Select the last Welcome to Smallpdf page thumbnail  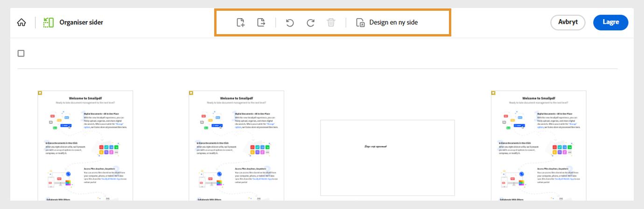click(539, 145)
